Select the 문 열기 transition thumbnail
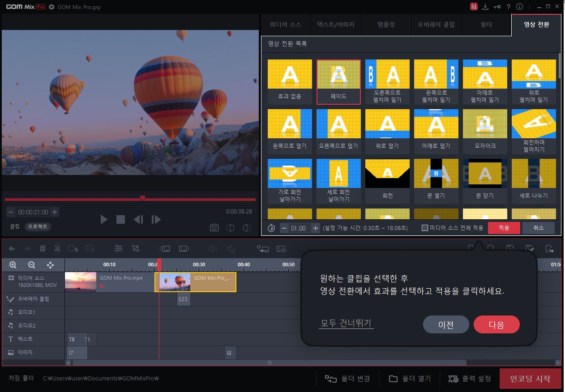This screenshot has height=392, width=565. coord(436,181)
